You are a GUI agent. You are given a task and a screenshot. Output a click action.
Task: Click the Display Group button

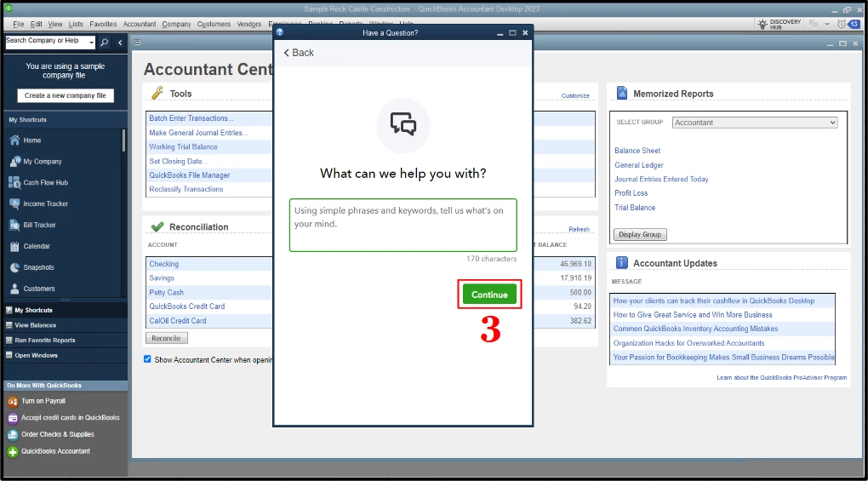coord(640,235)
